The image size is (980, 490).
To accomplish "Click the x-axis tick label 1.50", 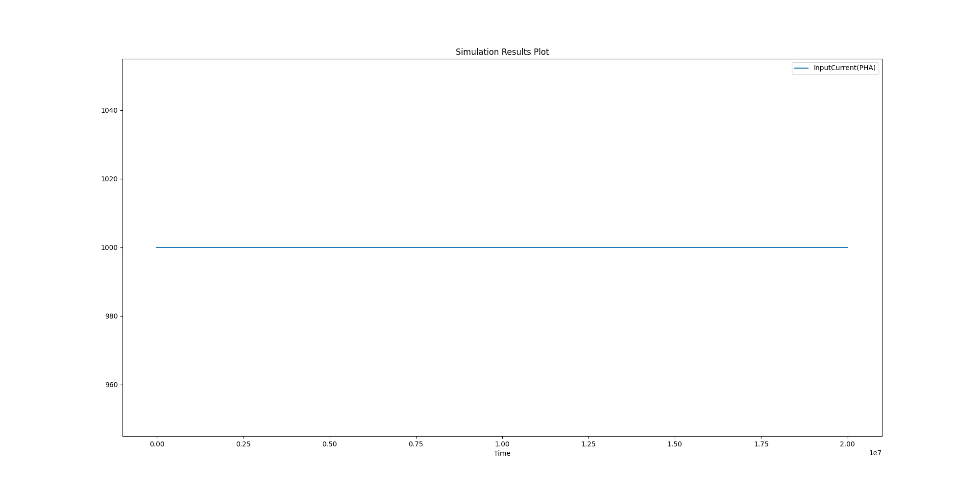I will 674,444.
